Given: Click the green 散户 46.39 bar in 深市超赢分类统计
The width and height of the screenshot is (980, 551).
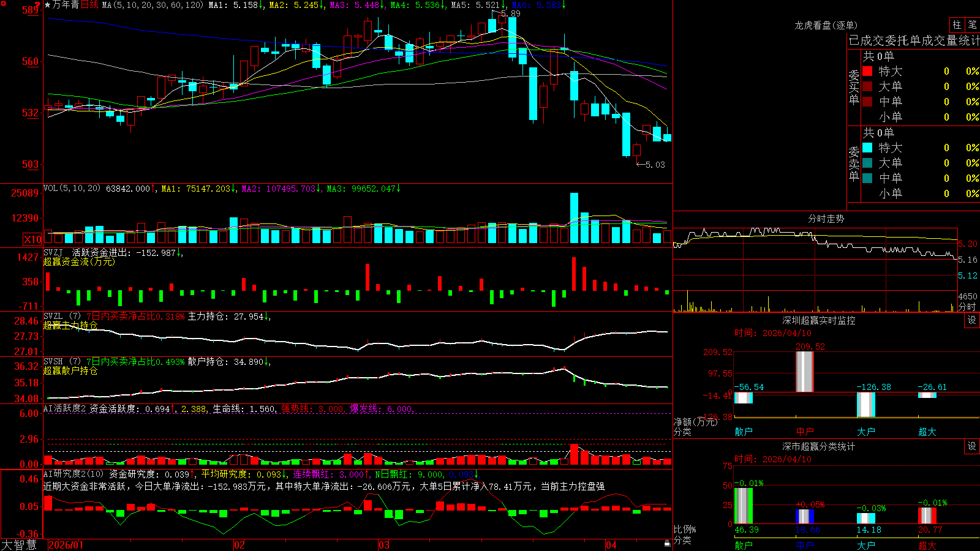Looking at the screenshot, I should [x=744, y=506].
